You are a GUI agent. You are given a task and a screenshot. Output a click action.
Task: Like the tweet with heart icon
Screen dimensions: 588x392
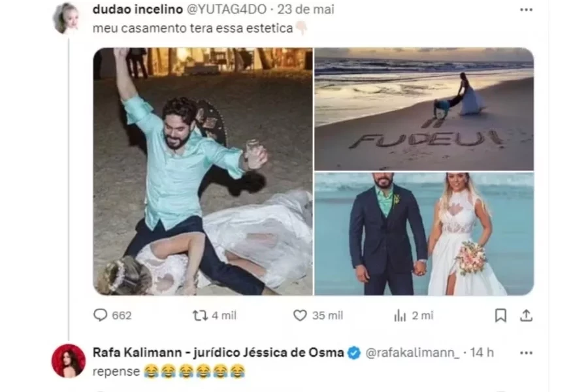click(300, 316)
